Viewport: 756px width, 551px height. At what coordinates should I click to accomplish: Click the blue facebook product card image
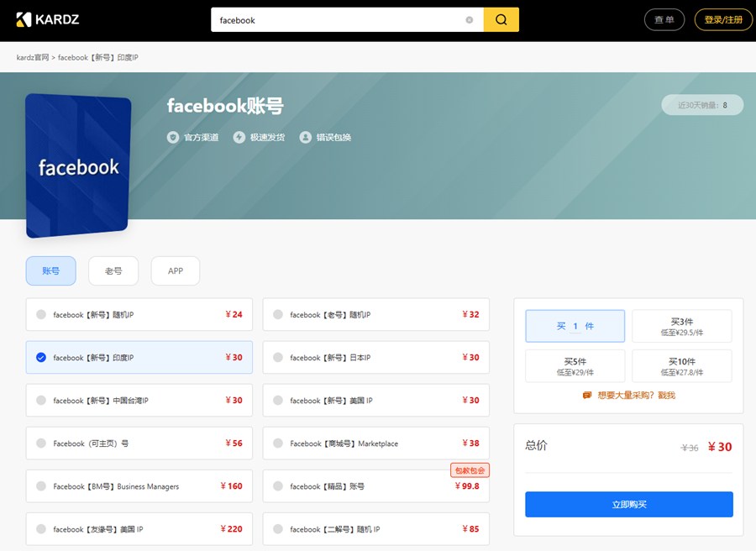(78, 165)
